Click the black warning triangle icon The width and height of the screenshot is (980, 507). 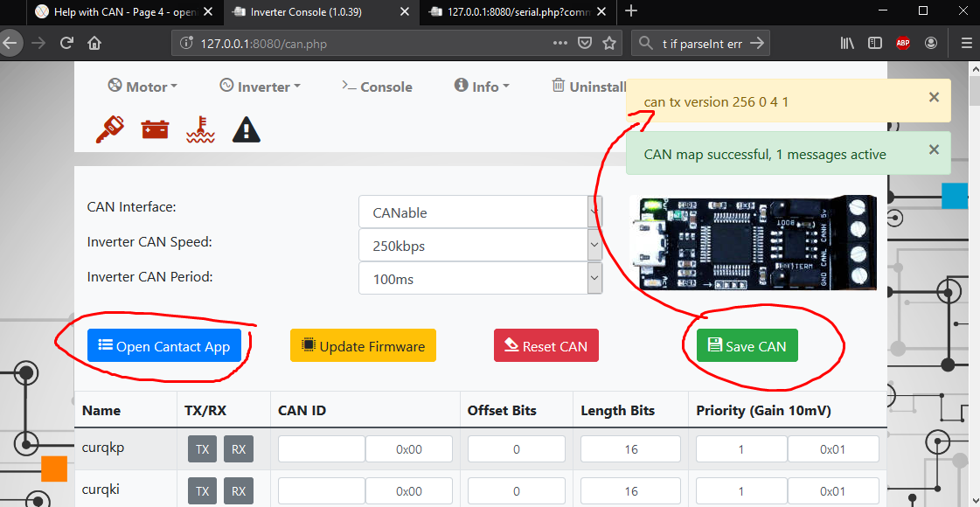246,130
